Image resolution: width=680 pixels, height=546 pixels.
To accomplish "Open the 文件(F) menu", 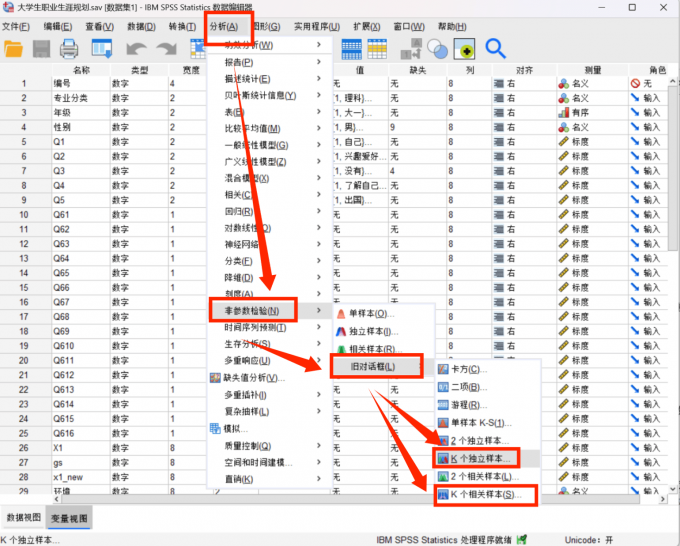I will coord(16,26).
